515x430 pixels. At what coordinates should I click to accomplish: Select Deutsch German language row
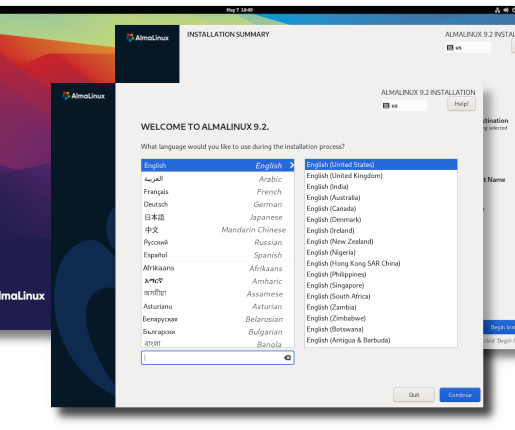[218, 204]
